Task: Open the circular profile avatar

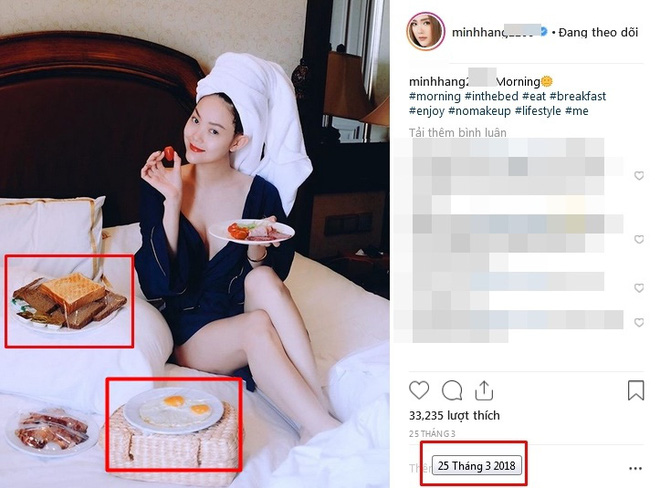Action: coord(426,32)
